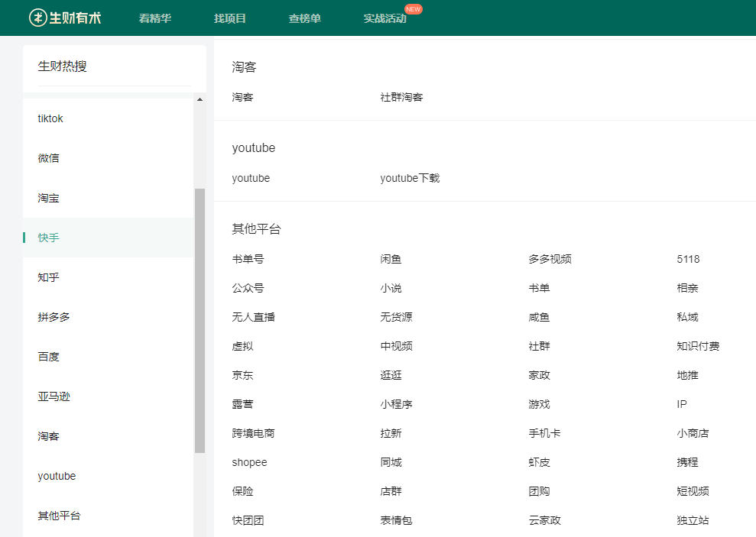
Task: Click the 公众号 keyword
Action: [x=248, y=288]
